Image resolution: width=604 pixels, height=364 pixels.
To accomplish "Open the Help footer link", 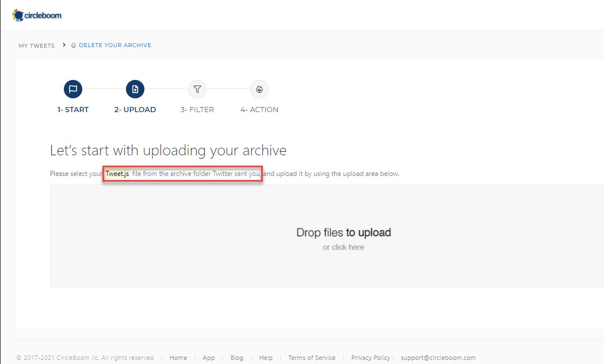I will (266, 358).
